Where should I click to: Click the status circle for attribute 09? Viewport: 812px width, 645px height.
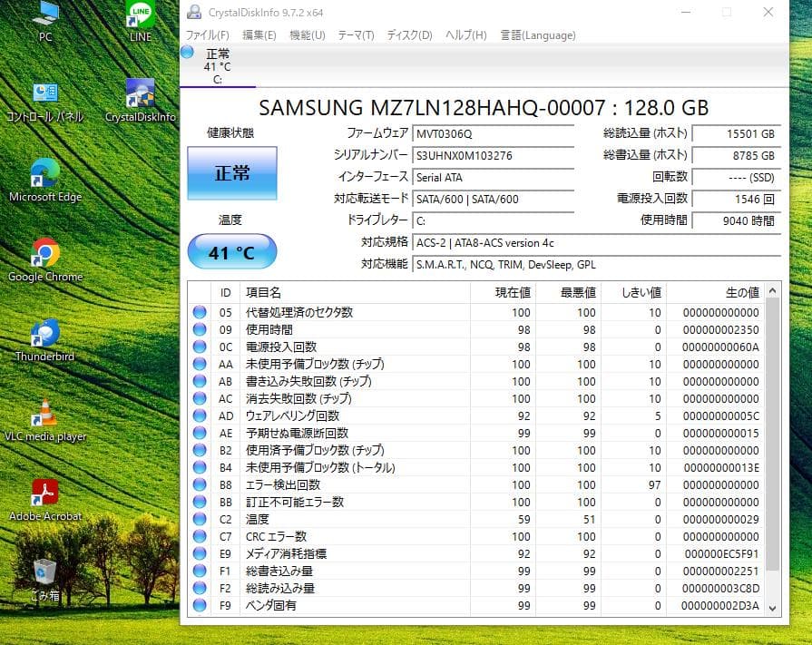click(200, 329)
